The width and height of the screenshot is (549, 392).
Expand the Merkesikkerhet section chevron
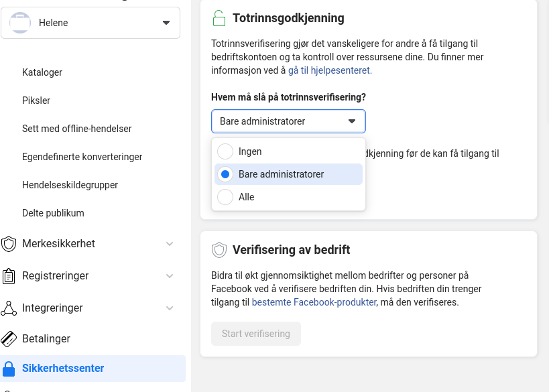point(170,244)
